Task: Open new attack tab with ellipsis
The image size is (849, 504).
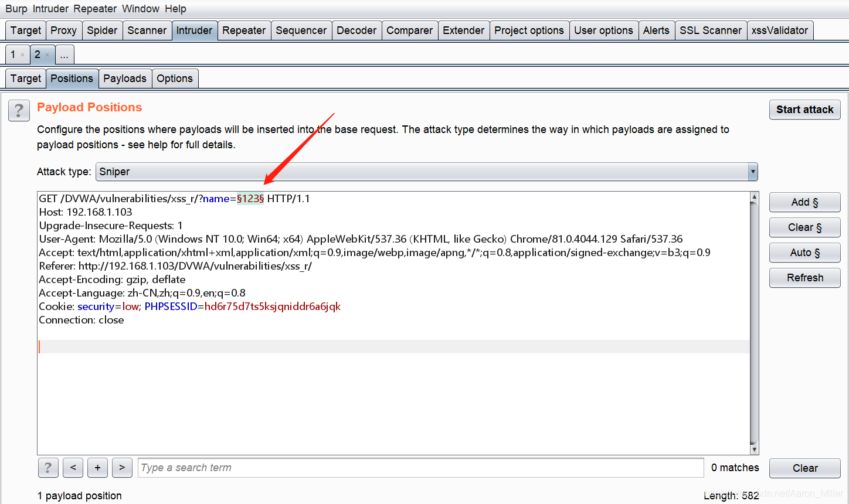Action: point(64,55)
